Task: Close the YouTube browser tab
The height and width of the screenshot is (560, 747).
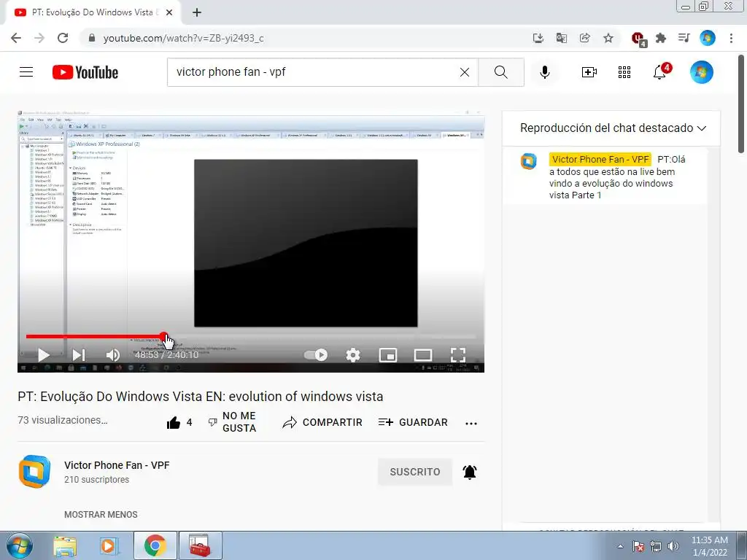Action: click(x=169, y=12)
